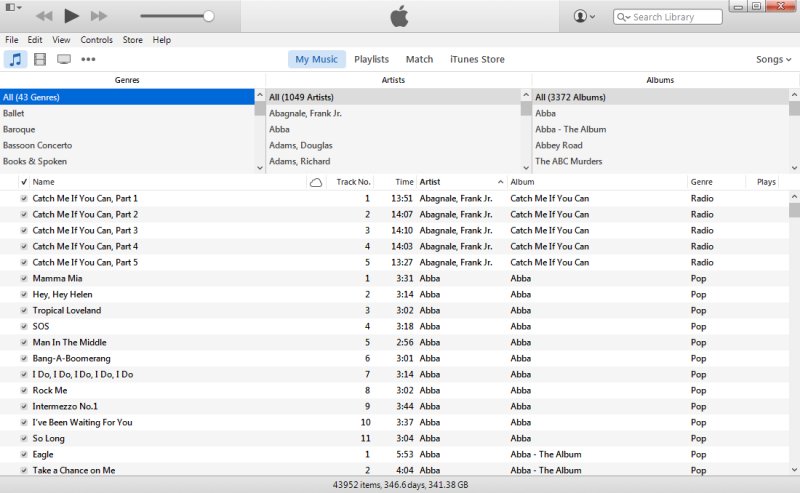Screen dimensions: 800x493
Task: Select album The ABC Murders
Action: [x=660, y=161]
